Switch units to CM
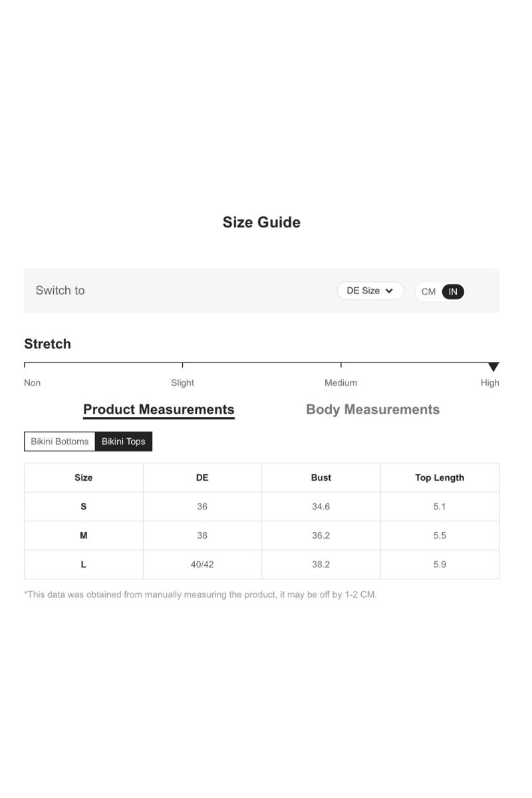532x798 pixels. [428, 291]
